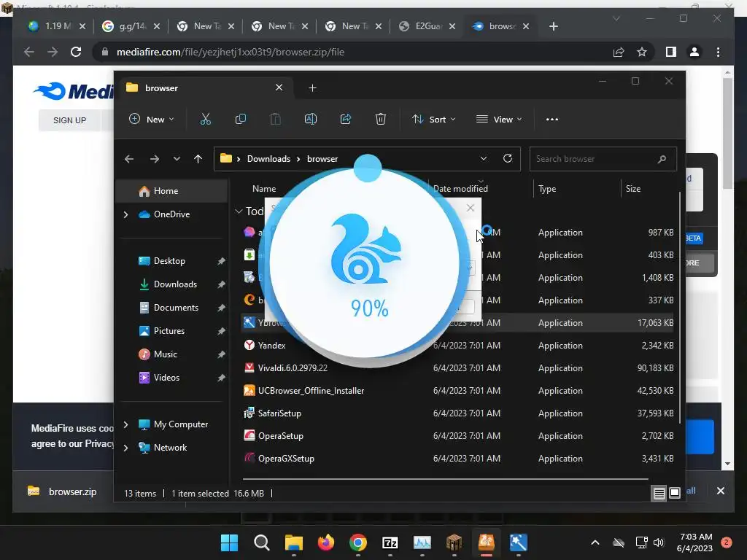This screenshot has width=747, height=560.
Task: Open 7-Zip from the taskbar
Action: click(390, 542)
